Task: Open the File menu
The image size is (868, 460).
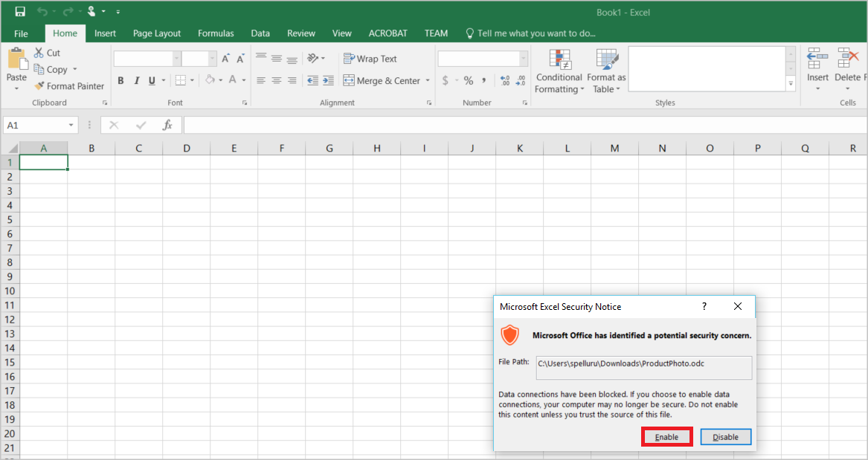Action: coord(20,33)
